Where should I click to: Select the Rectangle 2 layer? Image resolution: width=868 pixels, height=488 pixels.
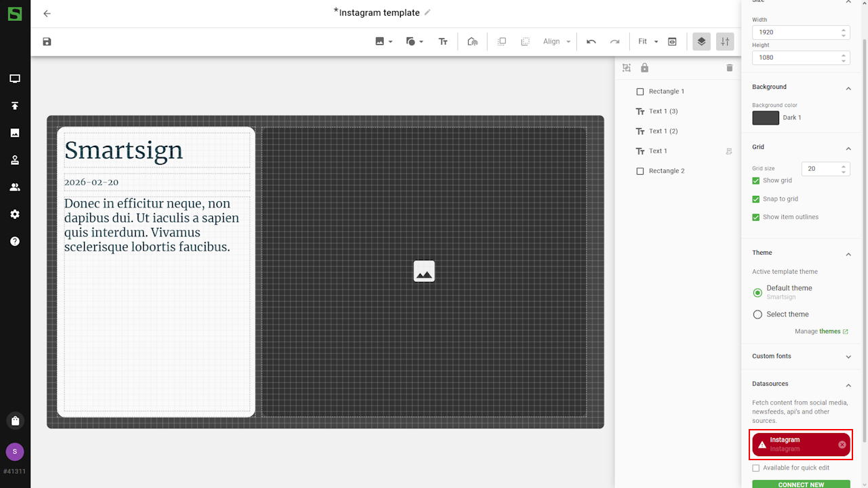click(666, 171)
